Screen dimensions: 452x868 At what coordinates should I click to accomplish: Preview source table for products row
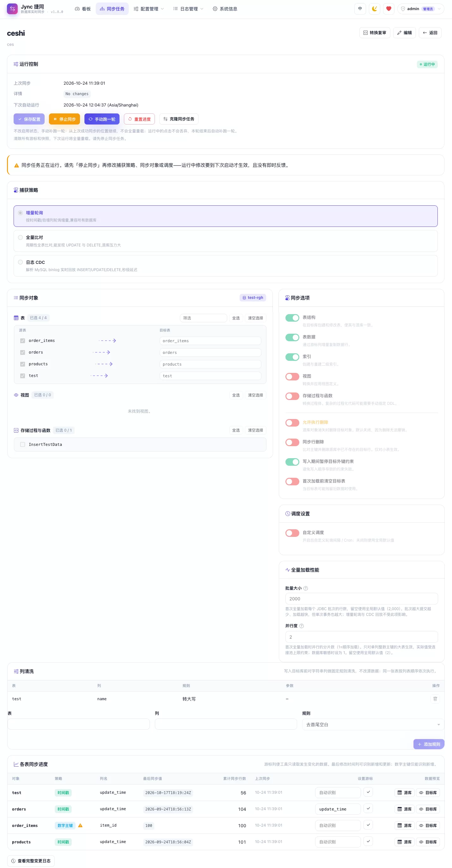tap(404, 842)
